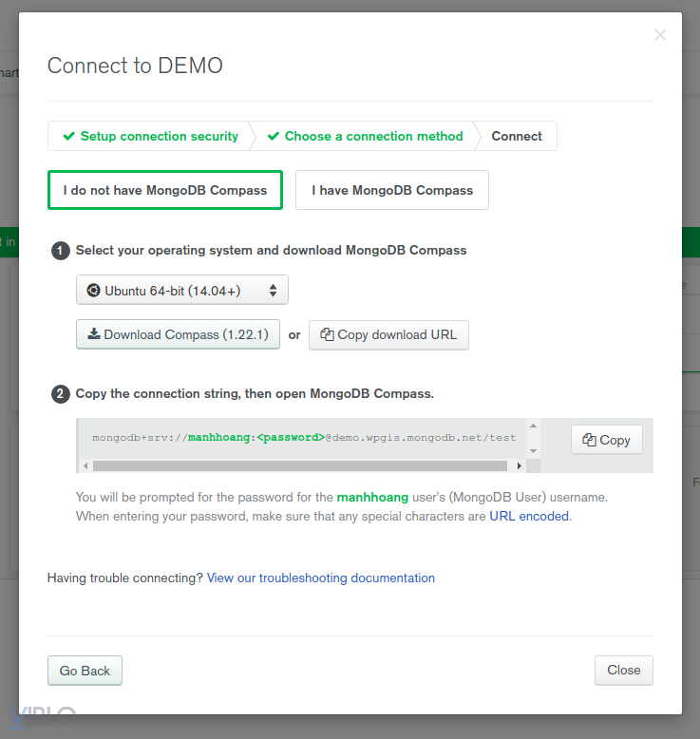Open the URL encoded link

coord(529,516)
